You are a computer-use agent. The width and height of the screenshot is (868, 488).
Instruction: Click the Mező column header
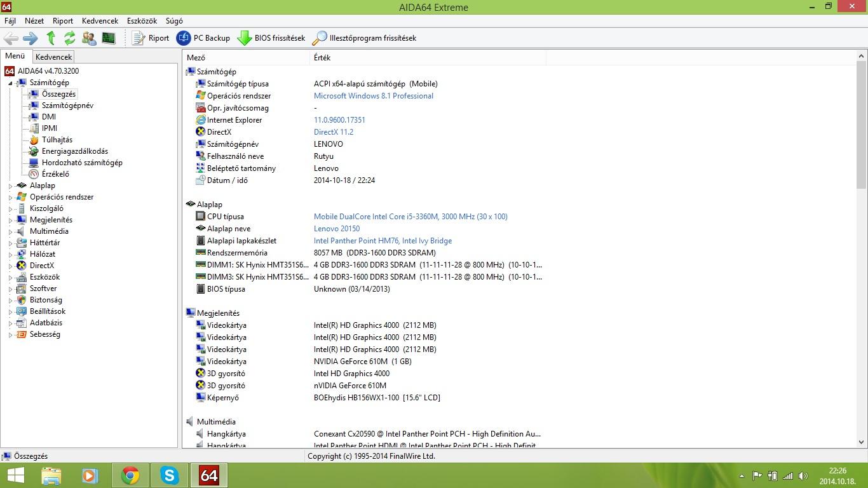pyautogui.click(x=246, y=58)
